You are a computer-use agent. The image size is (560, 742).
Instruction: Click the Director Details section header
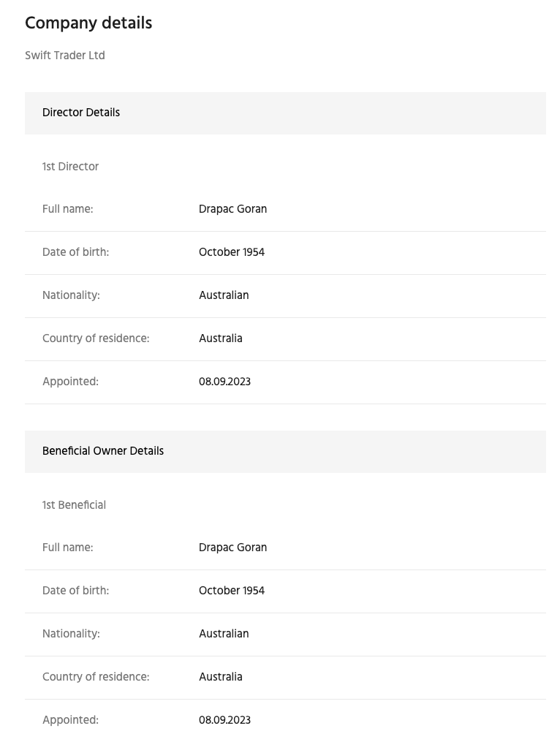pos(285,113)
